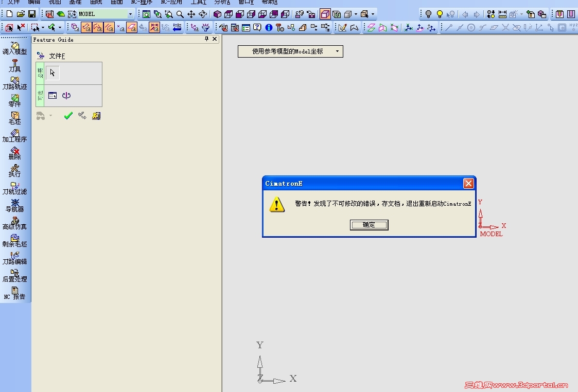Close the CimatronE warning dialog

(x=468, y=184)
